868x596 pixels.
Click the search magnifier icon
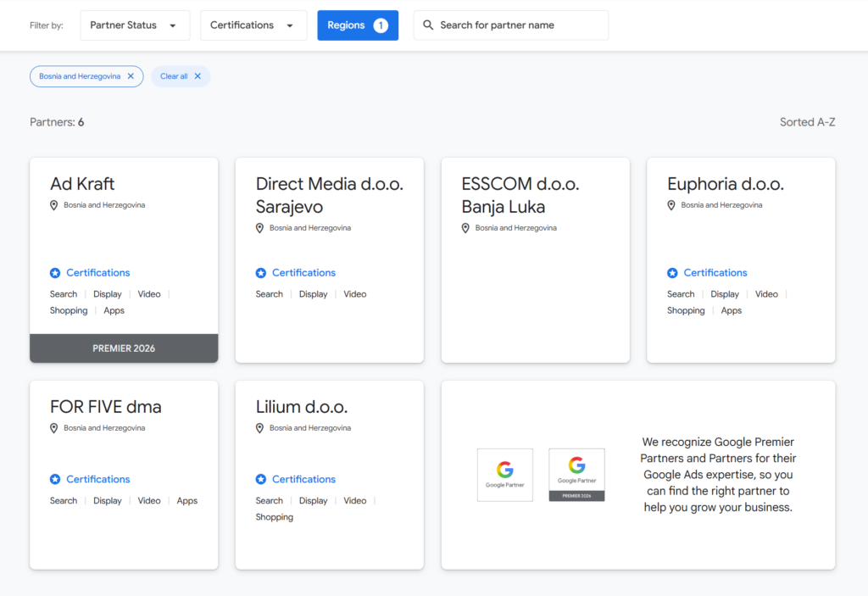pyautogui.click(x=428, y=25)
